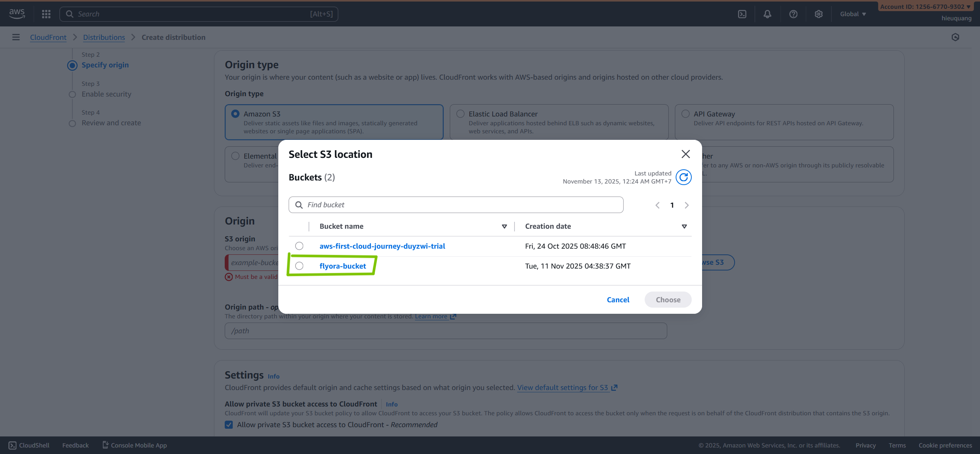Screen dimensions: 980x454
Task: Open the notifications bell
Action: pyautogui.click(x=767, y=14)
